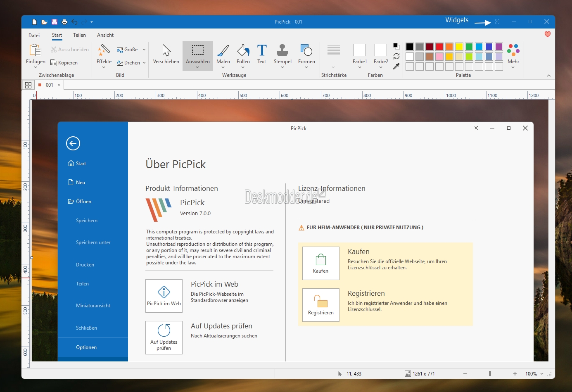Open the thumbnail grid view icon
The image size is (572, 392).
click(28, 85)
